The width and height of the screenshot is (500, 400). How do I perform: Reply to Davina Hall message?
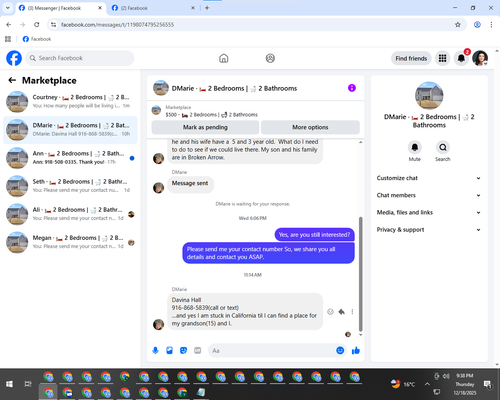tap(341, 312)
